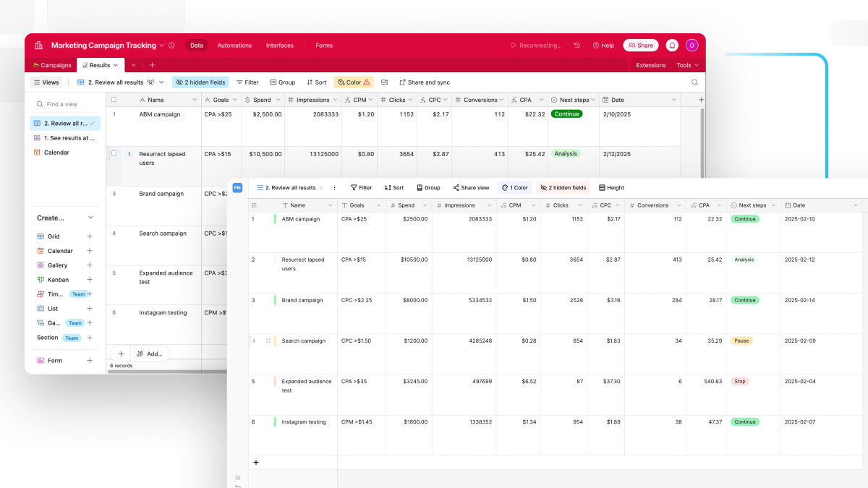This screenshot has width=868, height=488.
Task: Expand sidebar double-arrow icon in front window
Action: click(x=238, y=477)
